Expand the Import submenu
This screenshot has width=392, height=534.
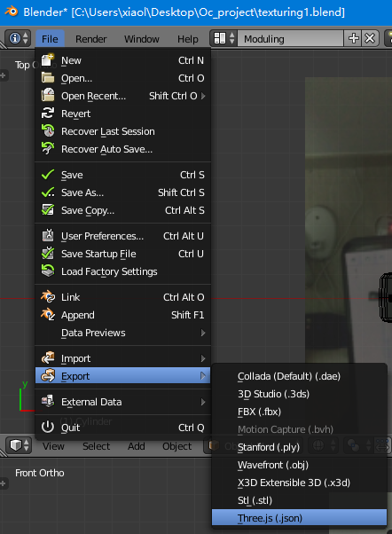tap(123, 358)
